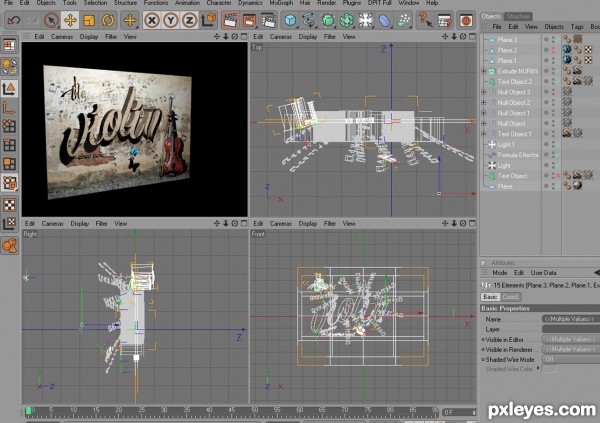Expand the Null Object 3 hierarchy
Image resolution: width=600 pixels, height=423 pixels.
pyautogui.click(x=483, y=92)
